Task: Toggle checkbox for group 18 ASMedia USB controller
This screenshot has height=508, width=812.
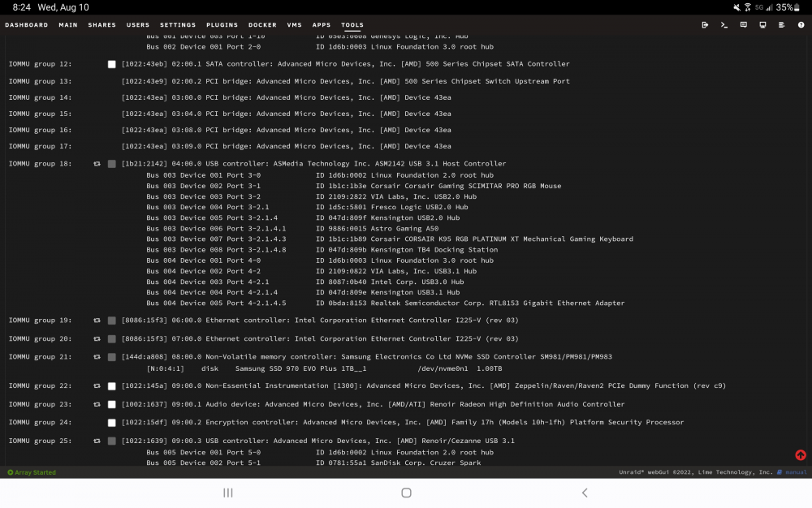Action: (x=112, y=164)
